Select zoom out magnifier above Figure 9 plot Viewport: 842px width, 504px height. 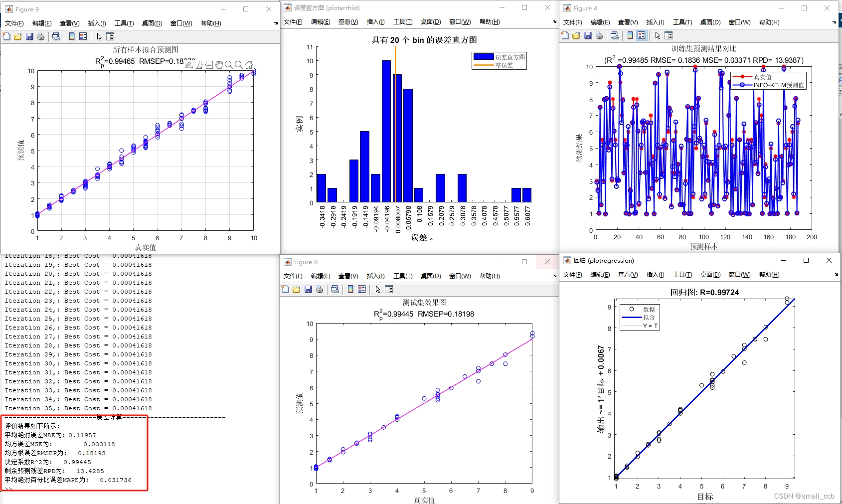(x=239, y=65)
